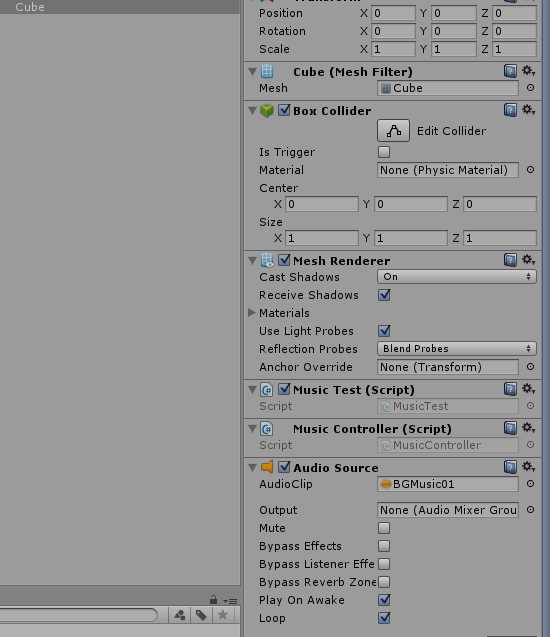550x637 pixels.
Task: Open gear settings menu for Music Test script
Action: (528, 389)
